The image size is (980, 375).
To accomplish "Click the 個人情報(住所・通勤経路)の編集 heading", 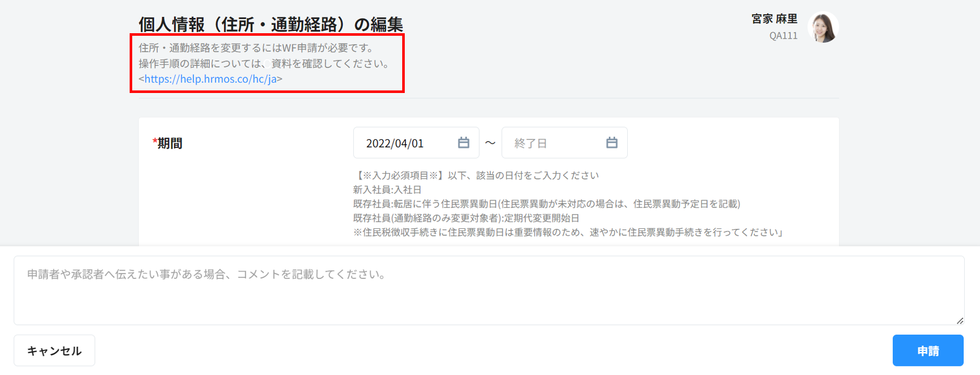I will pyautogui.click(x=271, y=24).
